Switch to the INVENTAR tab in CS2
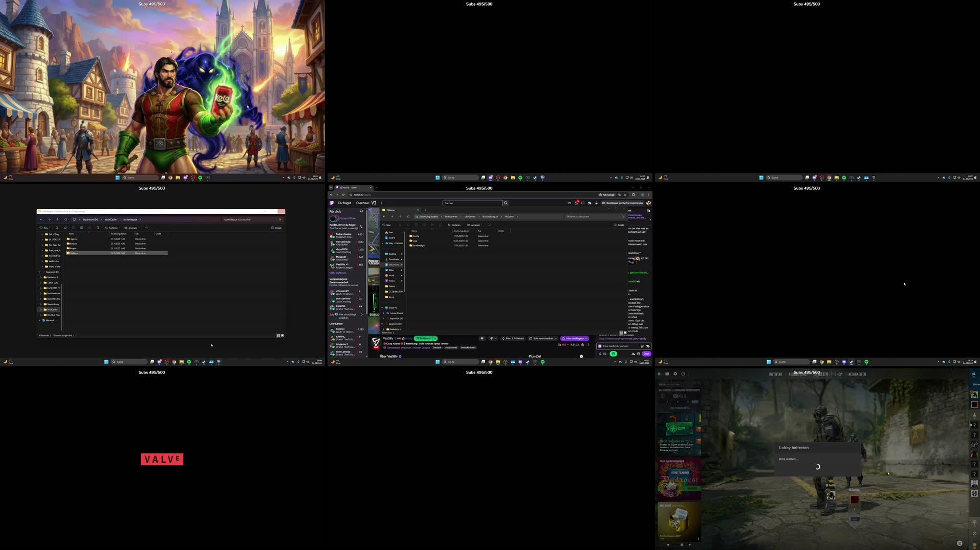The image size is (980, 550). point(776,375)
